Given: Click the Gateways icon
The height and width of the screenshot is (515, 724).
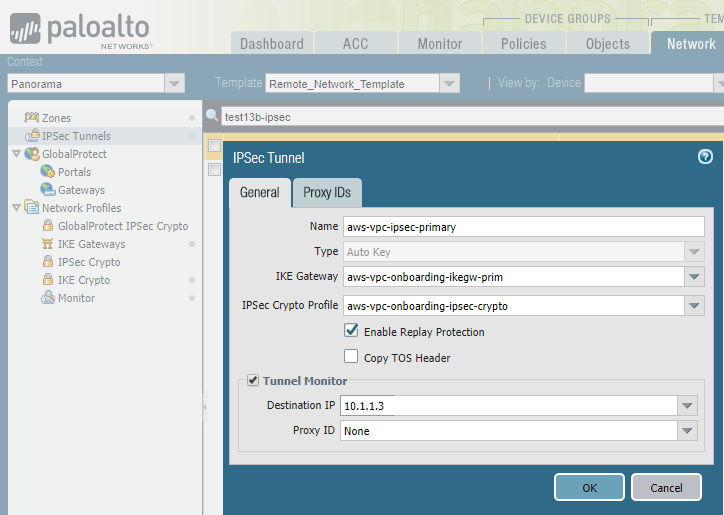Looking at the screenshot, I should coord(48,190).
